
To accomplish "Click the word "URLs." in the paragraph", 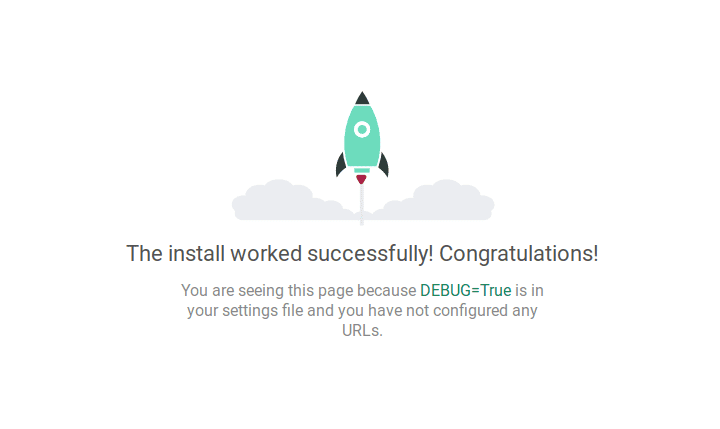I will 362,330.
